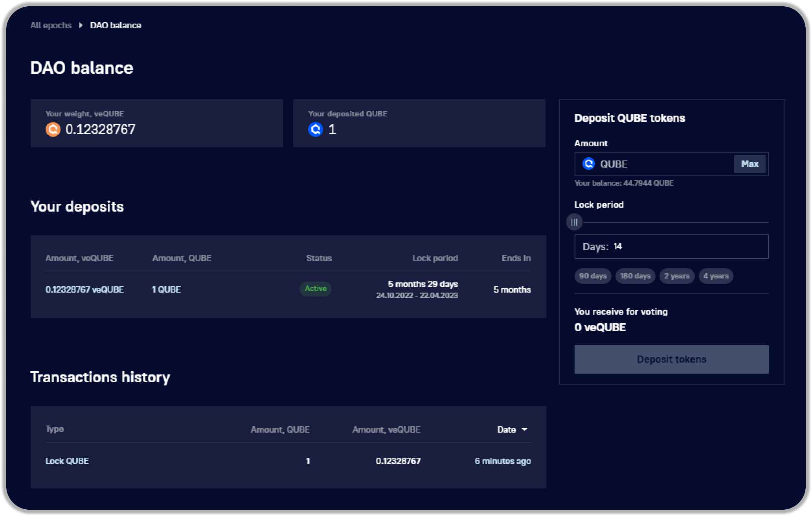
Task: Click the breadcrumb arrow separator
Action: pyautogui.click(x=81, y=26)
